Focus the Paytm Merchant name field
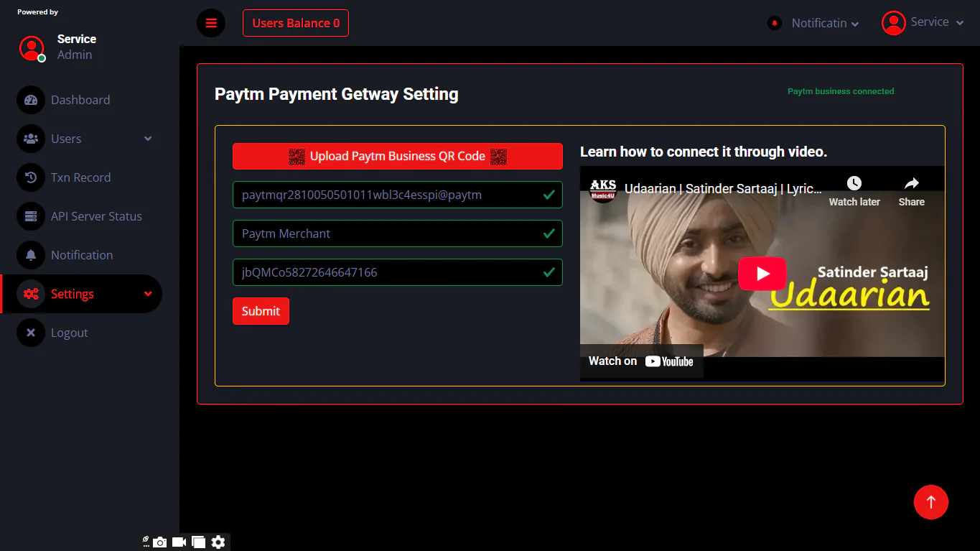Image resolution: width=980 pixels, height=551 pixels. tap(398, 233)
